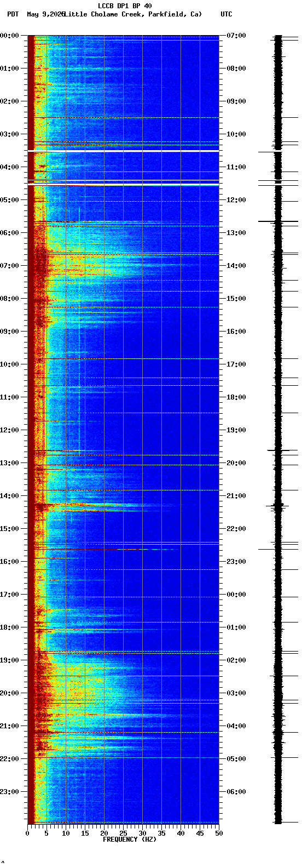Screen dimensions: 302x868
Task: Click the '12:00' PDT time label
Action: click(x=9, y=430)
